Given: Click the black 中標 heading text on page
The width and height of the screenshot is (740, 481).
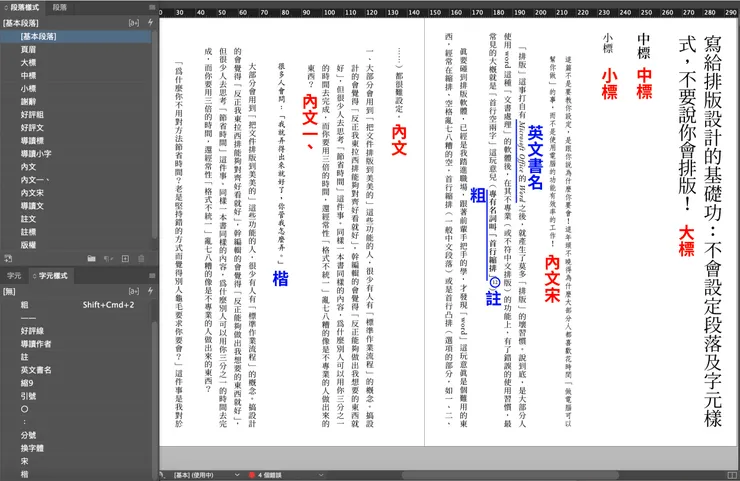Looking at the screenshot, I should pos(643,46).
